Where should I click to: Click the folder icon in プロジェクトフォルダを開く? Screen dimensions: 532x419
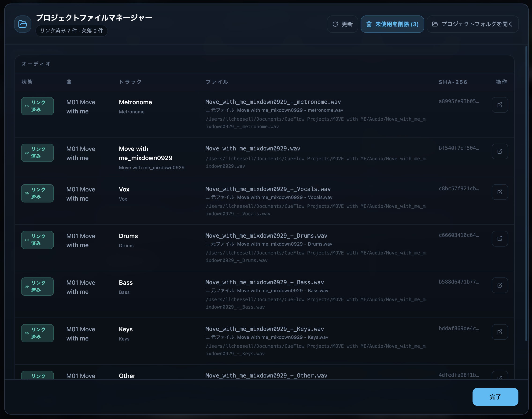click(435, 24)
